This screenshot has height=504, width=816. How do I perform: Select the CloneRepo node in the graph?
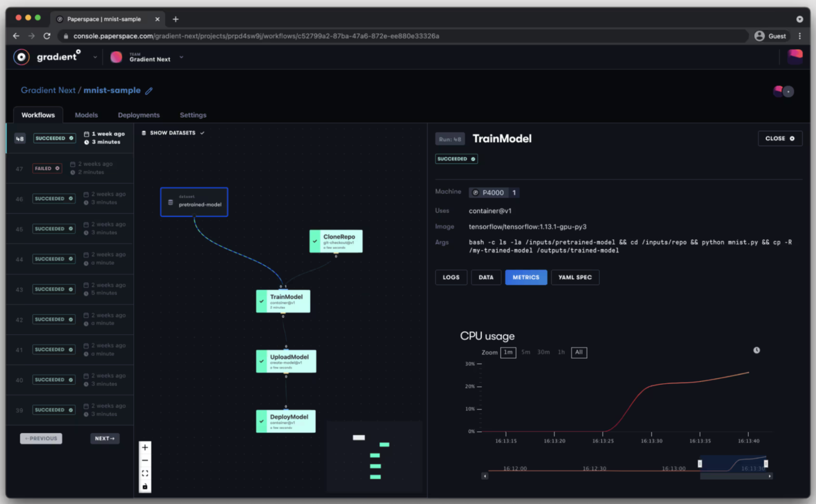coord(336,241)
